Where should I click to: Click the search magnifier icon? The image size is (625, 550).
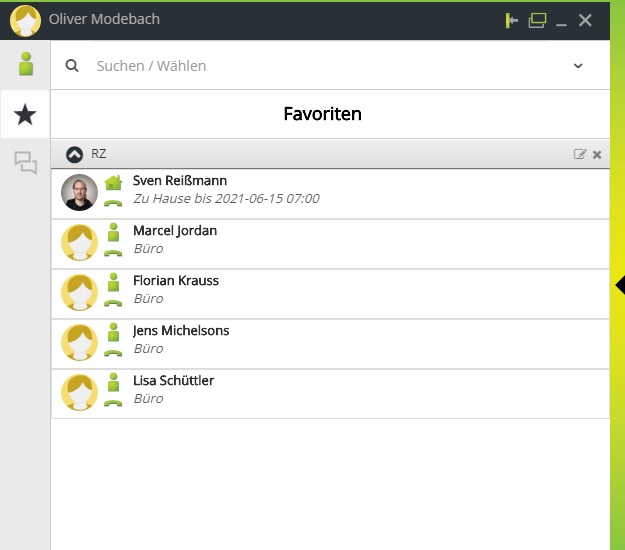[72, 66]
